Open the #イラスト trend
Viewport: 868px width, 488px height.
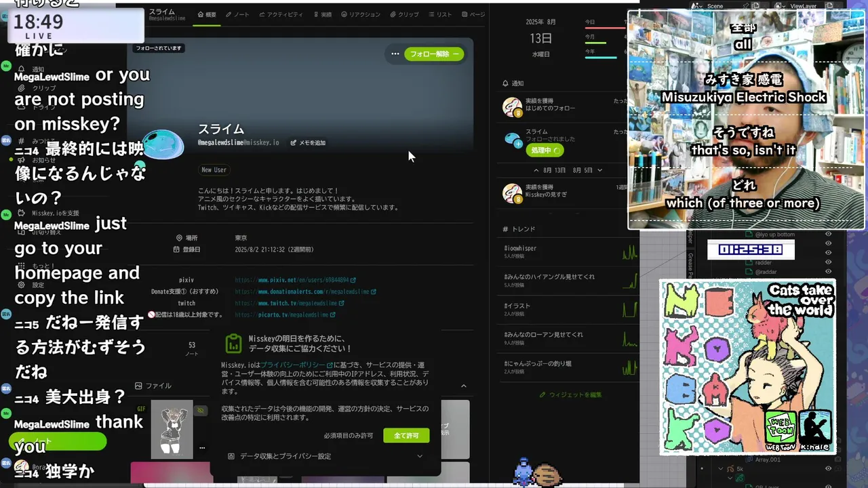click(x=517, y=306)
